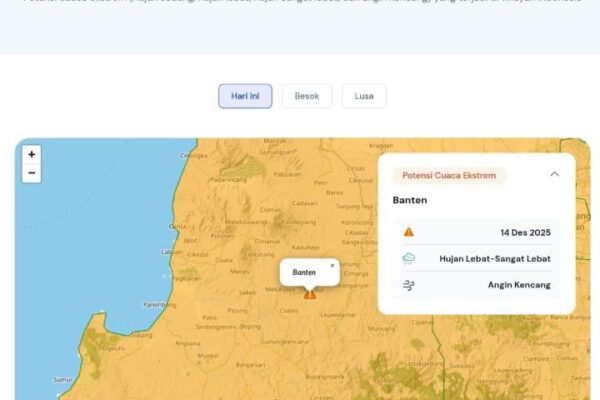Click the Angin Kencang label
600x400 pixels.
[x=518, y=285]
